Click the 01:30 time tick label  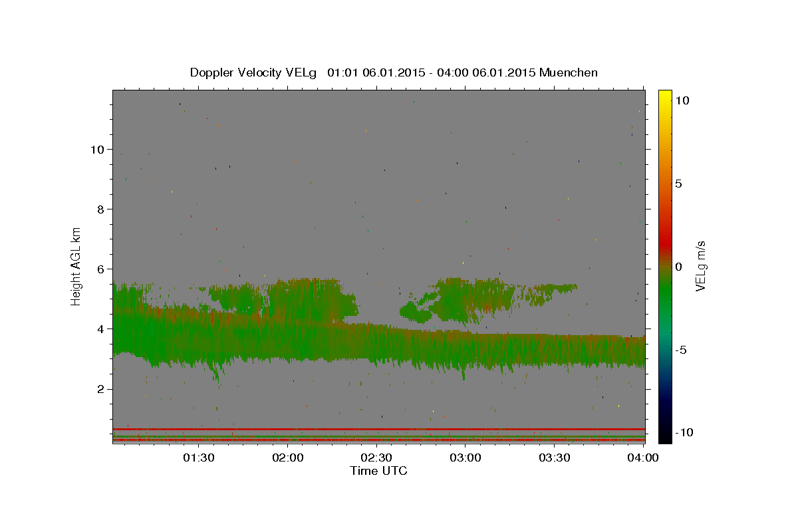click(x=198, y=458)
